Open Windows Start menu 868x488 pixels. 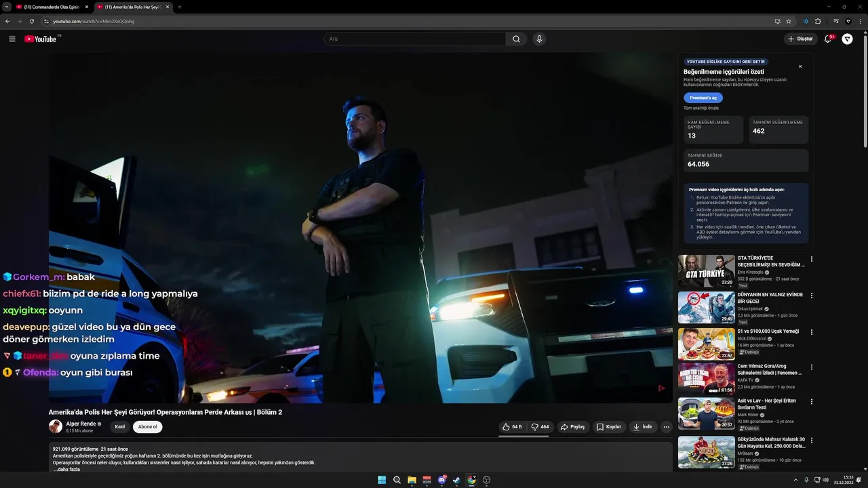click(x=382, y=480)
